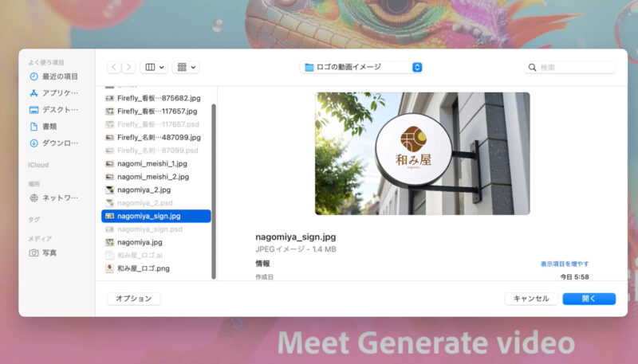
Task: Open the ロゴの動画イメージ folder path popup
Action: tap(361, 67)
